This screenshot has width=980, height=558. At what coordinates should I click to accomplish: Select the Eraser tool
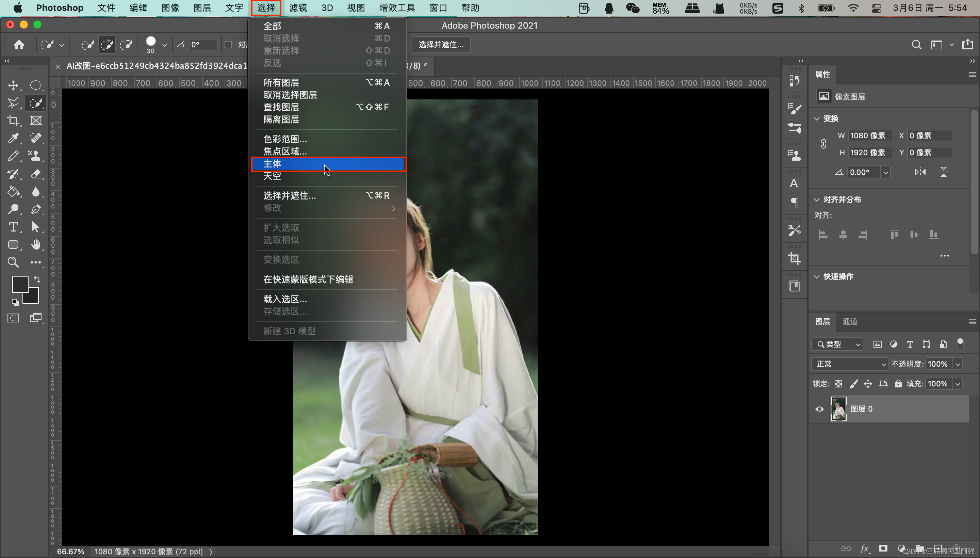pos(36,174)
